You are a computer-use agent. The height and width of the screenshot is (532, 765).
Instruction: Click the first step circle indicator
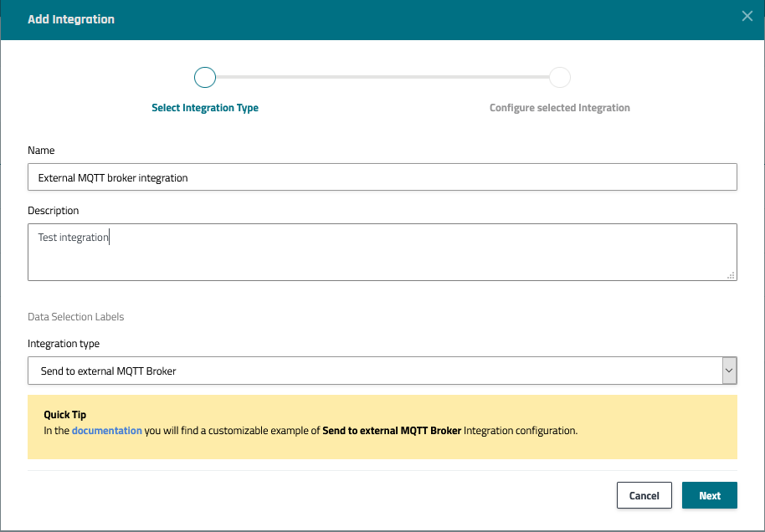tap(205, 78)
